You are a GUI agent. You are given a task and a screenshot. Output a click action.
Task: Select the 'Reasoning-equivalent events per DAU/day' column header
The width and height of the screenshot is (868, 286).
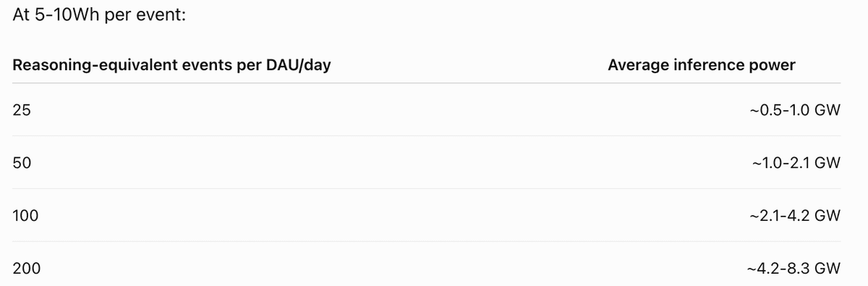click(172, 65)
